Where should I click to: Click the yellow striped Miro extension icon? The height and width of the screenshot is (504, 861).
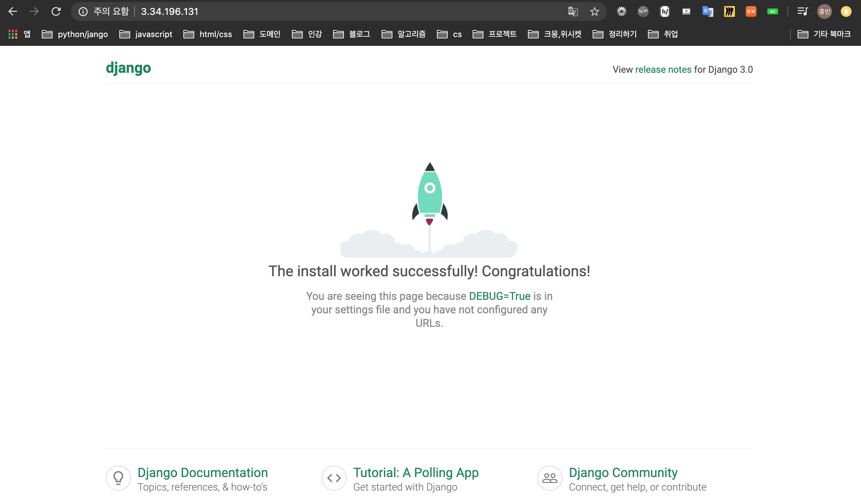point(729,11)
